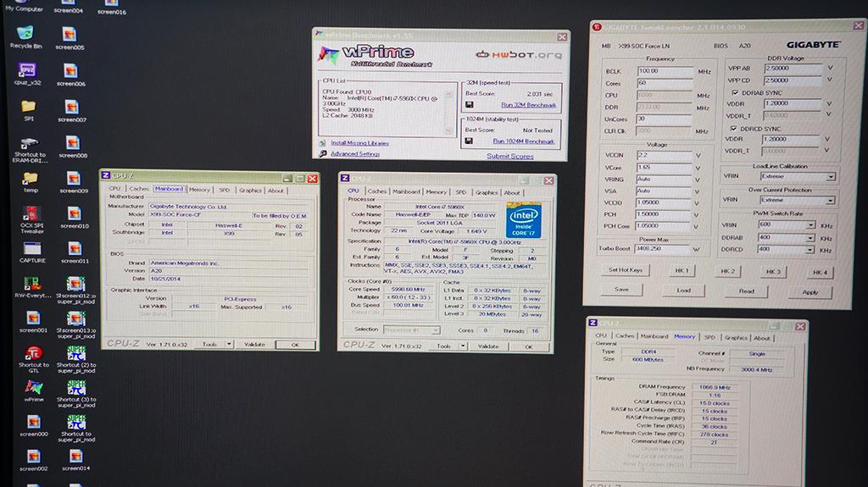Viewport: 868px width, 487px height.
Task: Click the VPP AB voltage field
Action: pyautogui.click(x=793, y=68)
